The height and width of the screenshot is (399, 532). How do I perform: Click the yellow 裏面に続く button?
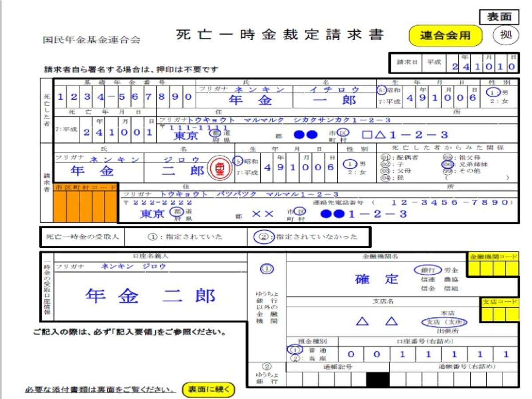tap(208, 390)
